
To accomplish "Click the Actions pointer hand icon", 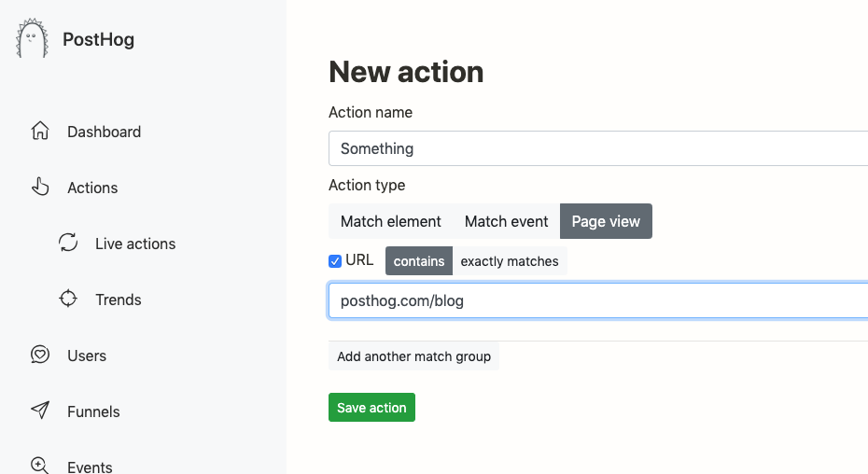I will (40, 188).
